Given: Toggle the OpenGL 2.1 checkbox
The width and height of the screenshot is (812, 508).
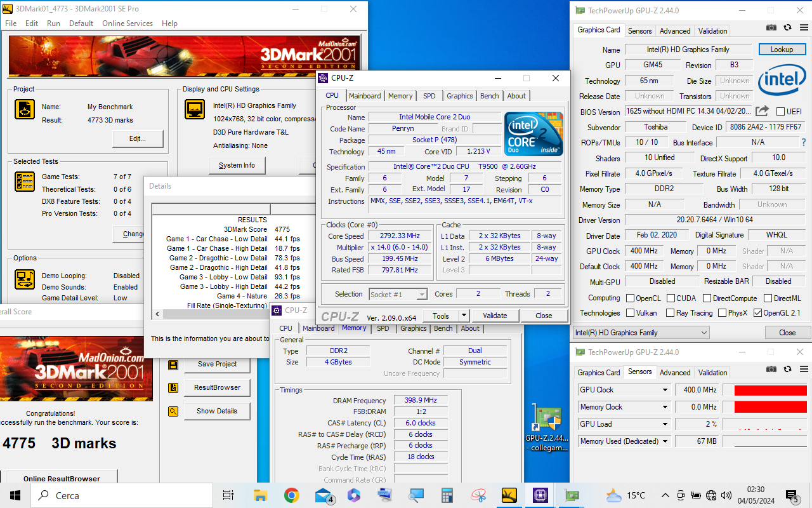Looking at the screenshot, I should pyautogui.click(x=757, y=313).
